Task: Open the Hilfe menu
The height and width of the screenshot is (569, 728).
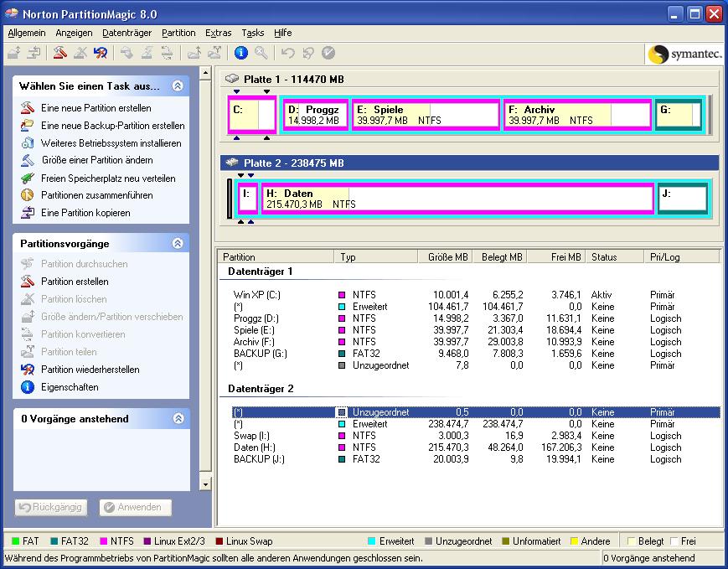Action: pyautogui.click(x=283, y=33)
